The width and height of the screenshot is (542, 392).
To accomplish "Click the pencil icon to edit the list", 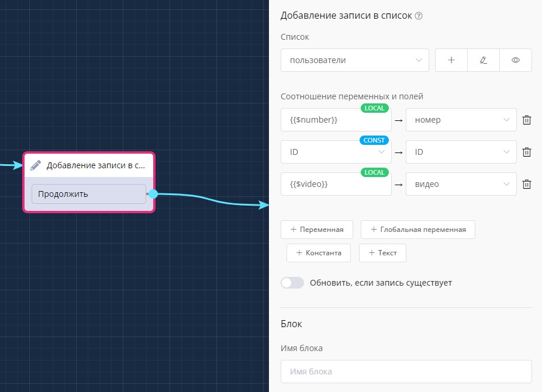I will (x=484, y=60).
